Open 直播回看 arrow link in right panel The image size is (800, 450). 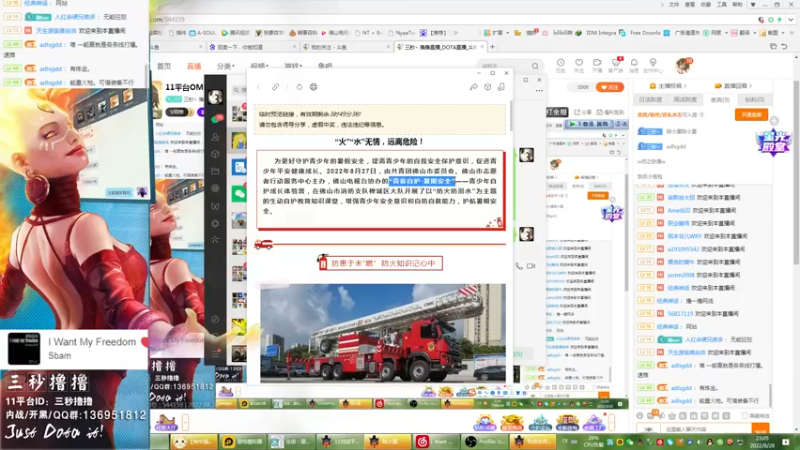point(733,86)
